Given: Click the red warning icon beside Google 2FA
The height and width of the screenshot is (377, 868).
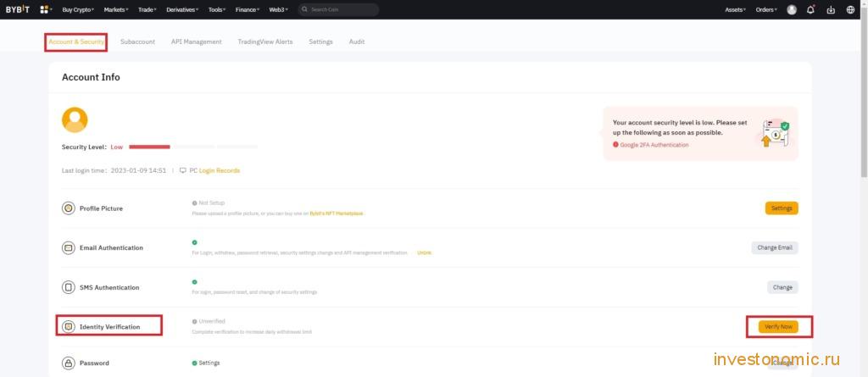Looking at the screenshot, I should pyautogui.click(x=615, y=145).
